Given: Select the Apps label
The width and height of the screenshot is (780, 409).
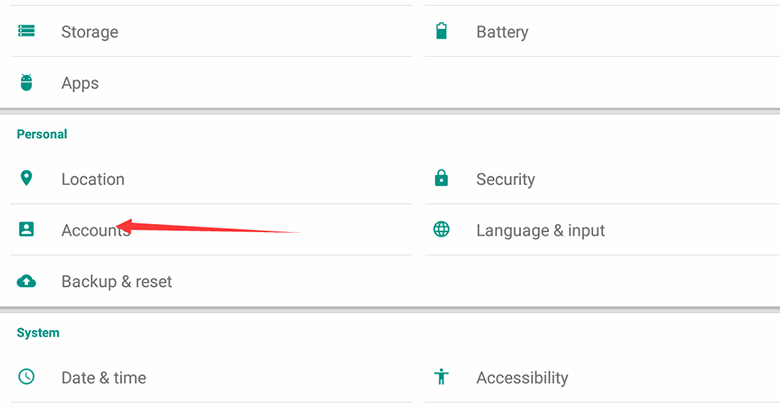Looking at the screenshot, I should 80,83.
